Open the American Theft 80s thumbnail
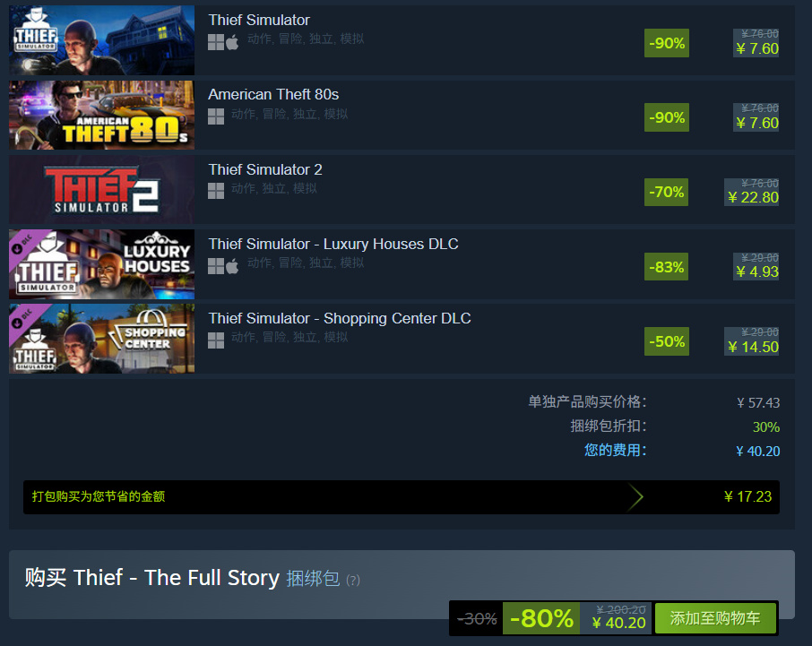The width and height of the screenshot is (812, 646). 102,115
